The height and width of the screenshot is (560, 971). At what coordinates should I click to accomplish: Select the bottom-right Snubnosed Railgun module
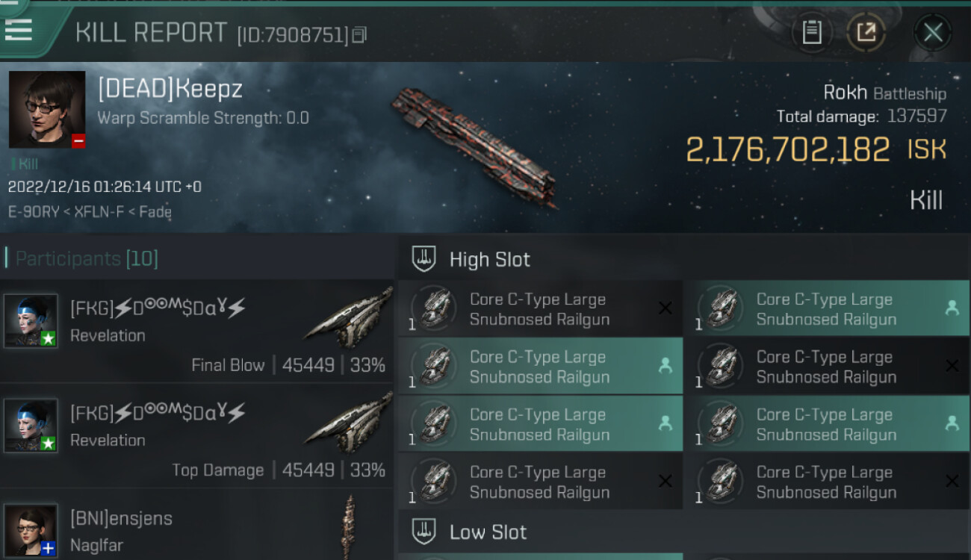point(826,482)
